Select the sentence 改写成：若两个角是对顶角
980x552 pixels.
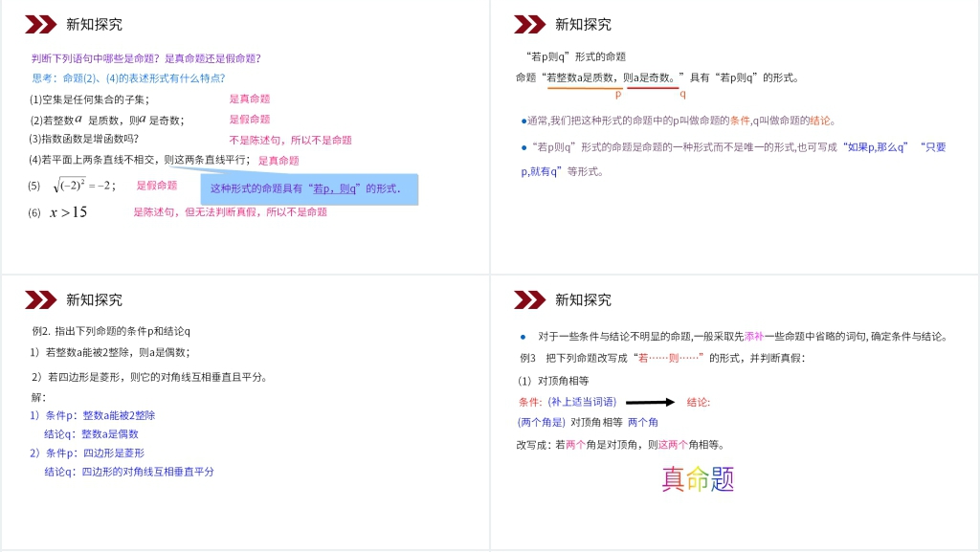coord(620,445)
